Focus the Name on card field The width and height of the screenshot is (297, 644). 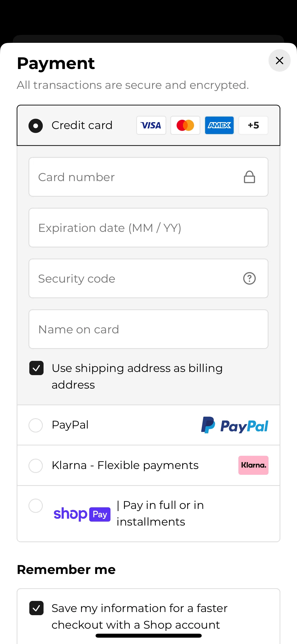pos(148,329)
